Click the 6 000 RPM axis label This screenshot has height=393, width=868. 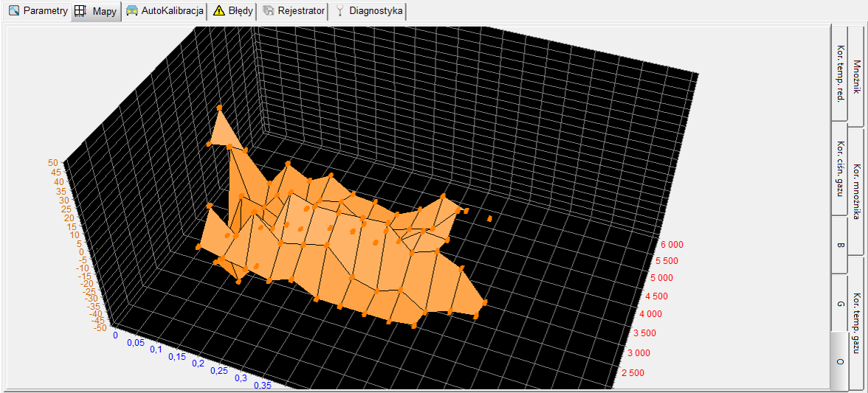click(x=670, y=244)
